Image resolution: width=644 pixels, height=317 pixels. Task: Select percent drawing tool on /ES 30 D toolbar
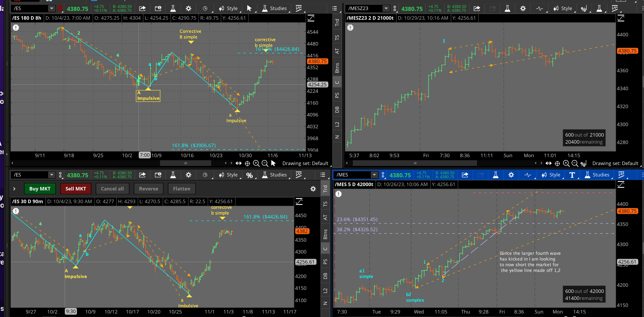249,175
